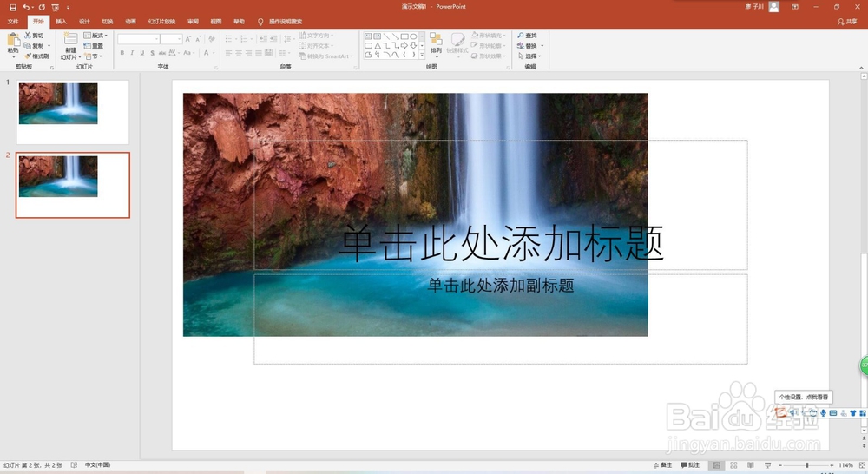Image resolution: width=868 pixels, height=474 pixels.
Task: Save the presentation from quick access toolbar
Action: pos(13,7)
